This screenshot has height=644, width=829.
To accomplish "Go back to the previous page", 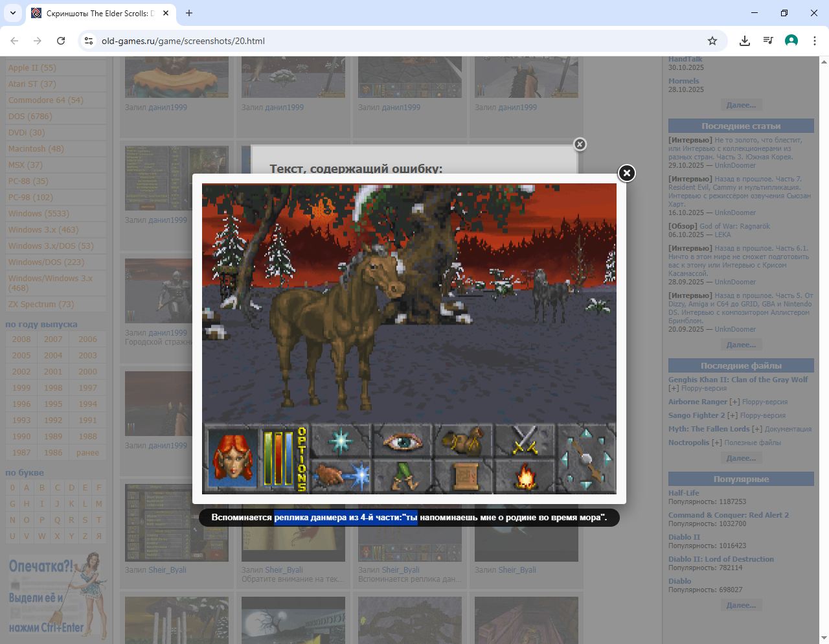I will coord(14,41).
